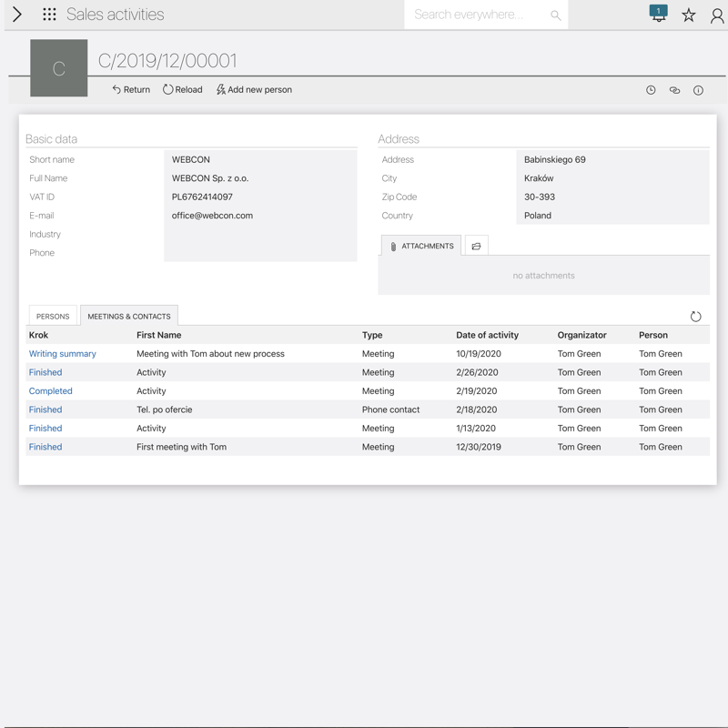Viewport: 728px width, 728px height.
Task: Open the Writing summary activity link
Action: (x=63, y=354)
